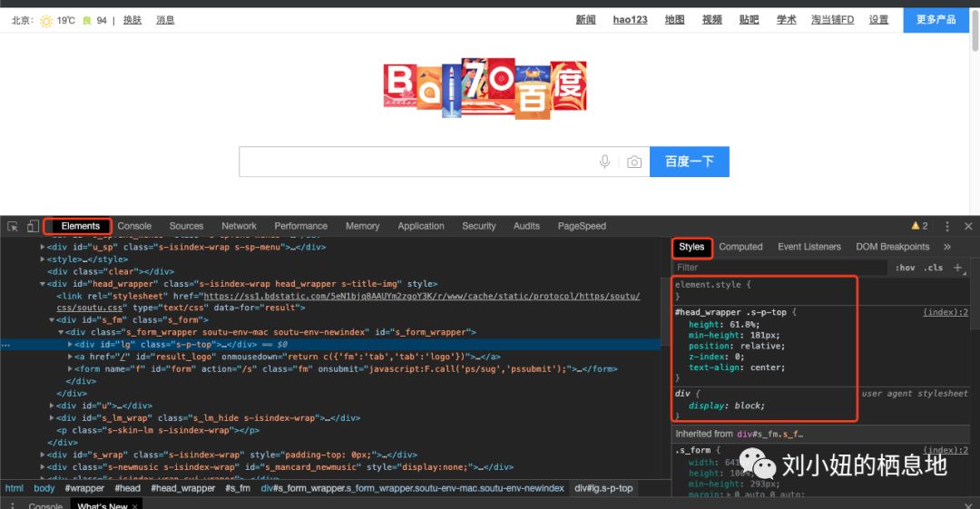980x509 pixels.
Task: Toggle .cls class editor
Action: [x=934, y=268]
